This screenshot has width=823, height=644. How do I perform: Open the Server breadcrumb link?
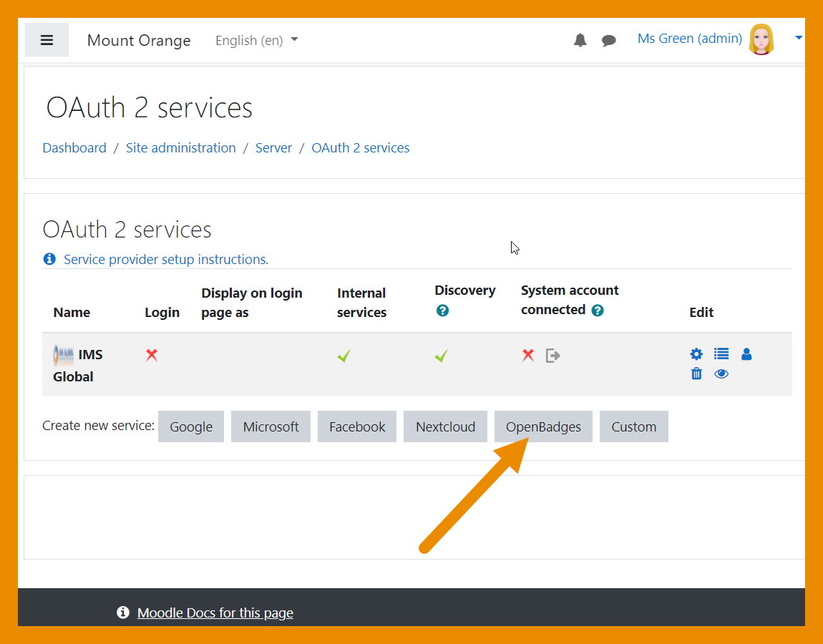click(x=273, y=148)
